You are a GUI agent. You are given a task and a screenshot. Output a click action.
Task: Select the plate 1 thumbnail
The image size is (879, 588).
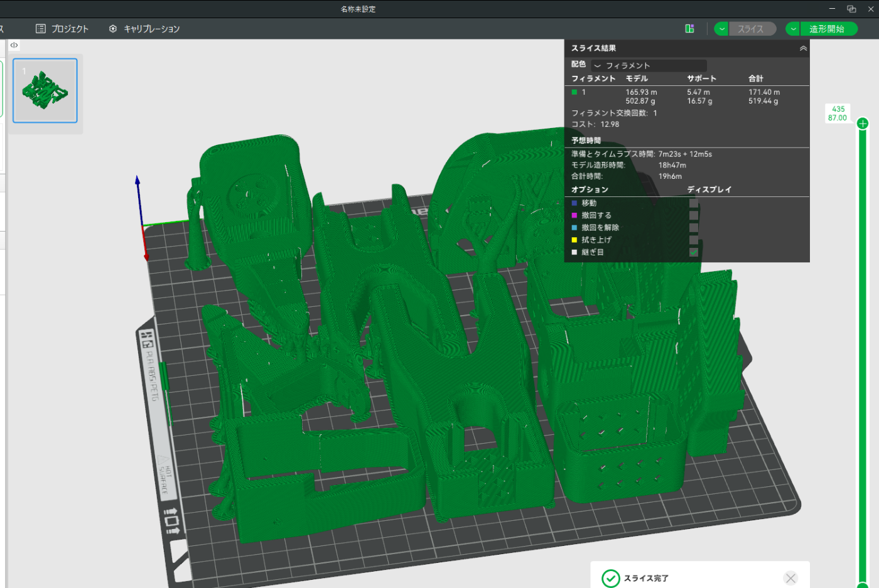(x=45, y=91)
